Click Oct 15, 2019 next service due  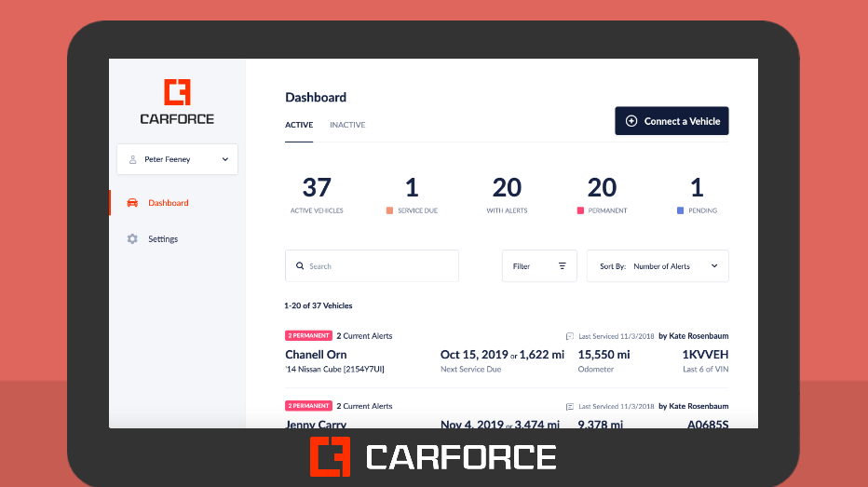coord(474,355)
